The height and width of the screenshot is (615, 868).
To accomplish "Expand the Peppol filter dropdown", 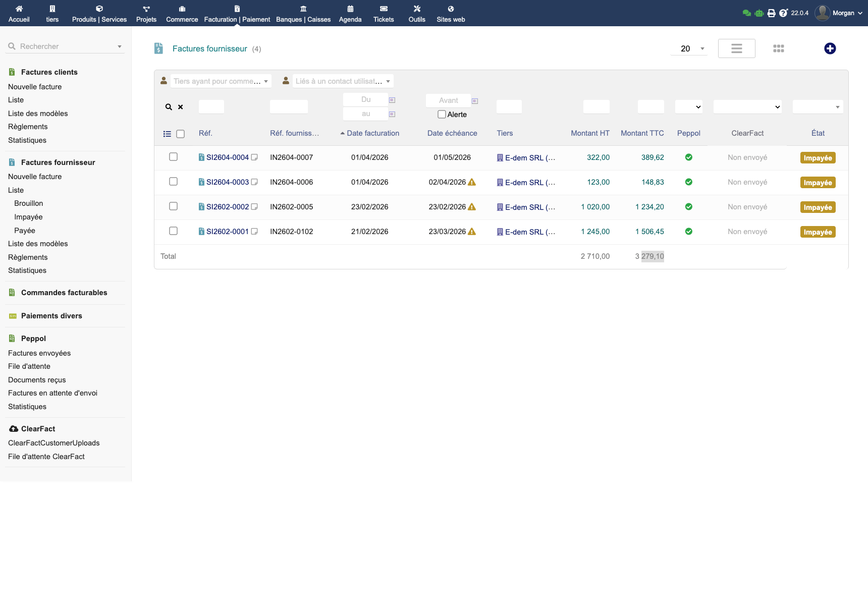I will pos(688,107).
